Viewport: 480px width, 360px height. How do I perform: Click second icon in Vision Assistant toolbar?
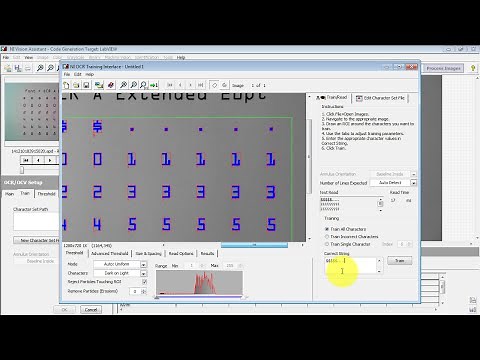pos(18,68)
